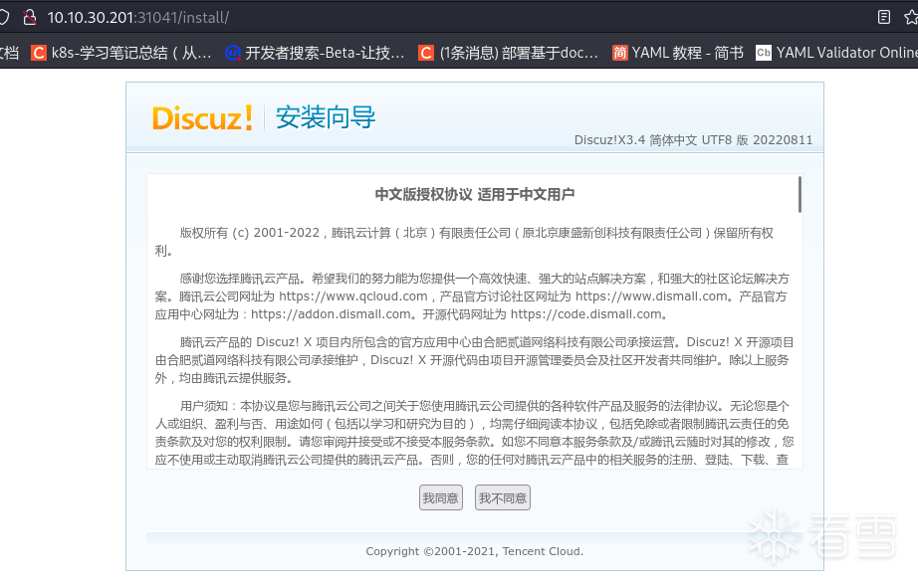
Task: Click the 安装向导 title text
Action: click(326, 117)
